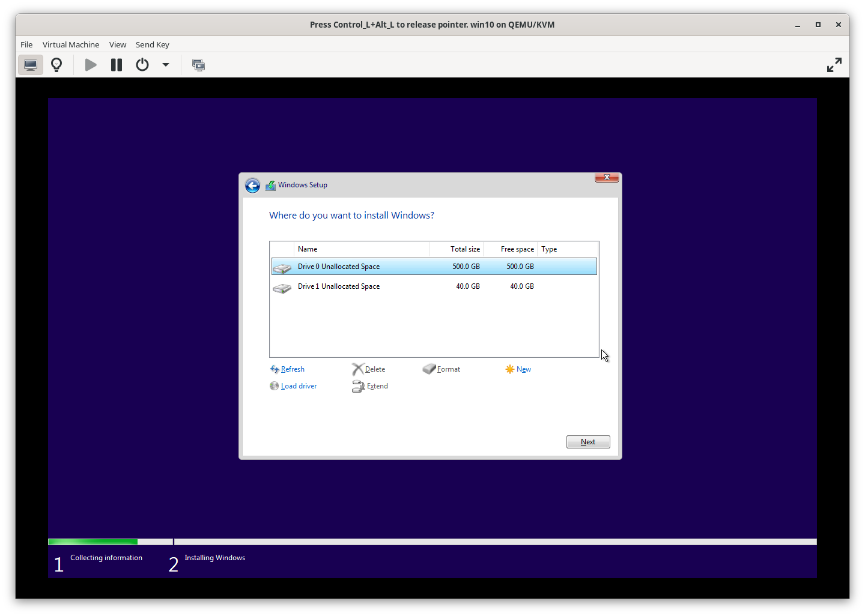
Task: Click the Delete option
Action: [x=375, y=369]
